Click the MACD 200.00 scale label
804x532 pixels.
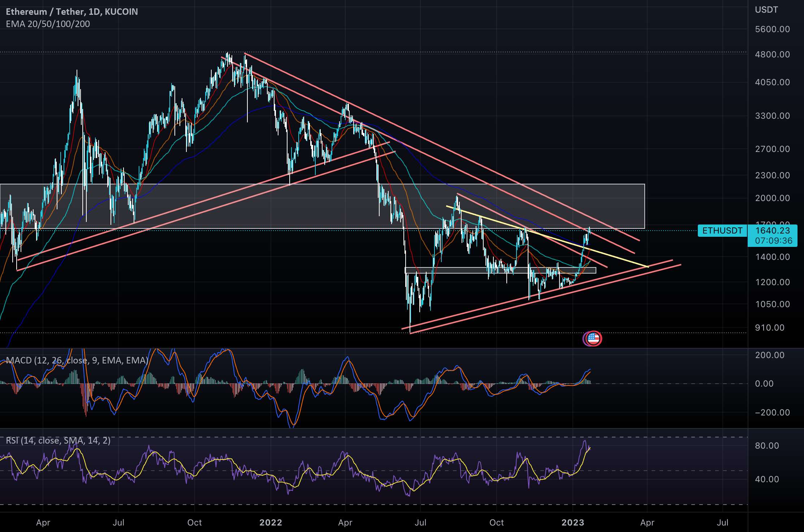click(769, 355)
